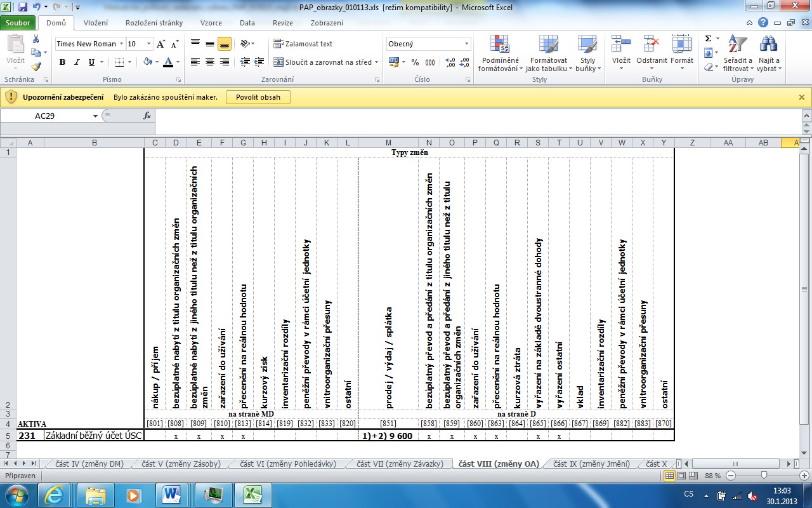Increase font size with the large A icon

click(x=161, y=44)
